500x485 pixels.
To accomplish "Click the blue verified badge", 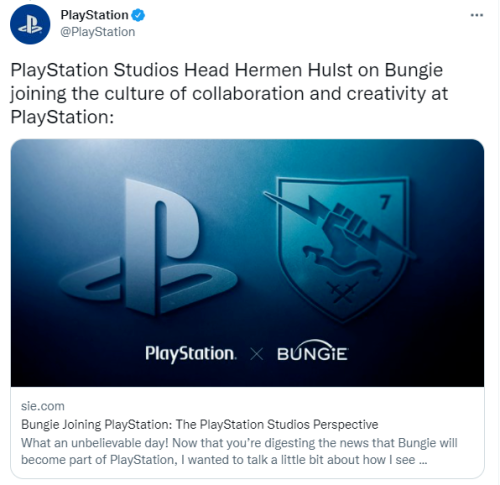I will click(x=138, y=15).
